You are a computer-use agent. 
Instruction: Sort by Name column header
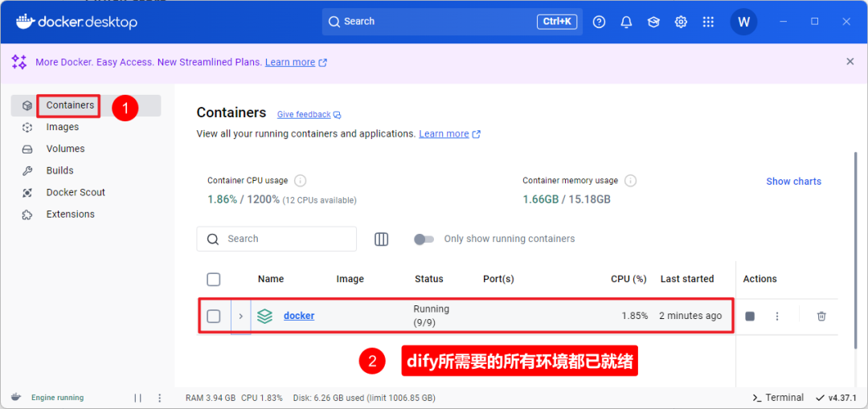coord(271,279)
